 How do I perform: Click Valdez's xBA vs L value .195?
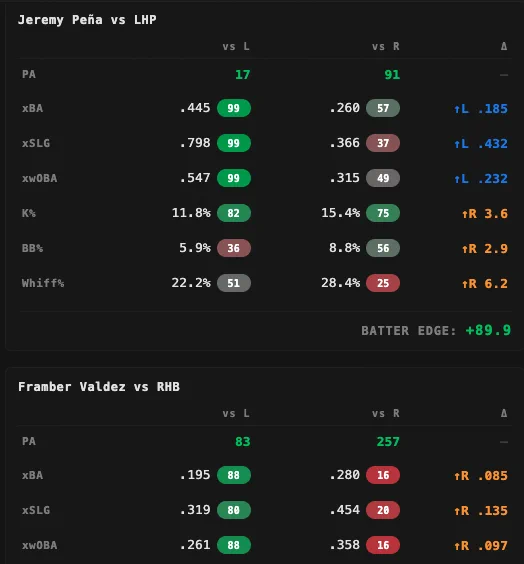[x=195, y=475]
